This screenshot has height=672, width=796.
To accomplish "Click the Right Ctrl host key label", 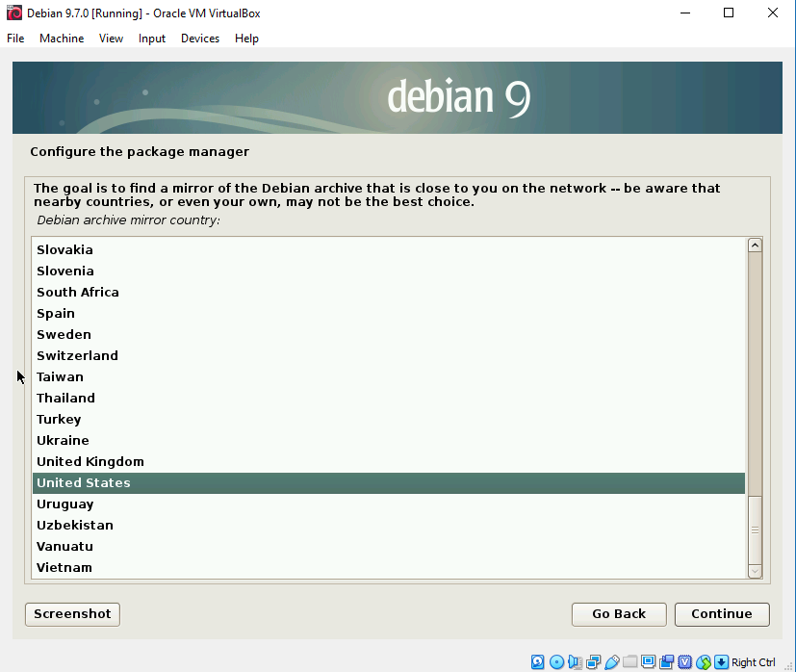I will [x=754, y=662].
